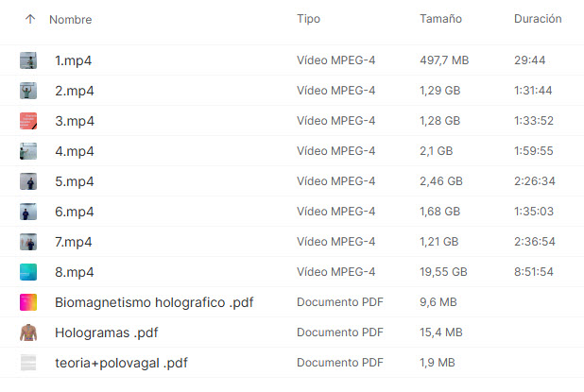Select the 7.mp4 file name
584x392 pixels.
(75, 242)
